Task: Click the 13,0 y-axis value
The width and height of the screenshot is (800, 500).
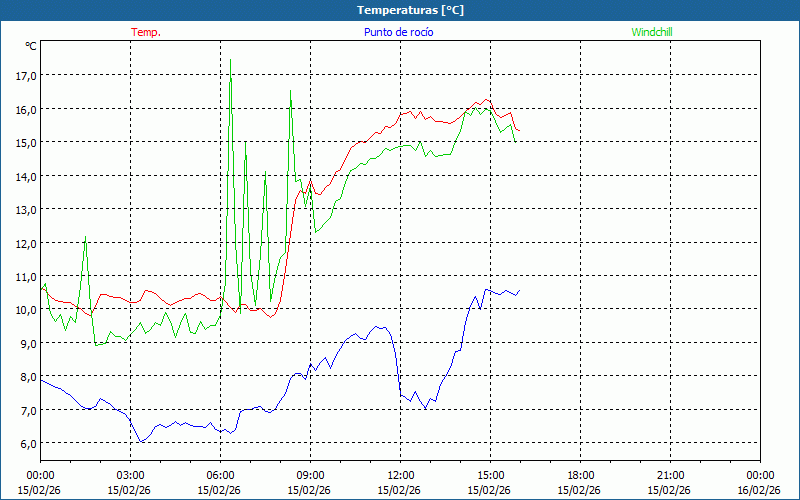Action: [27, 209]
